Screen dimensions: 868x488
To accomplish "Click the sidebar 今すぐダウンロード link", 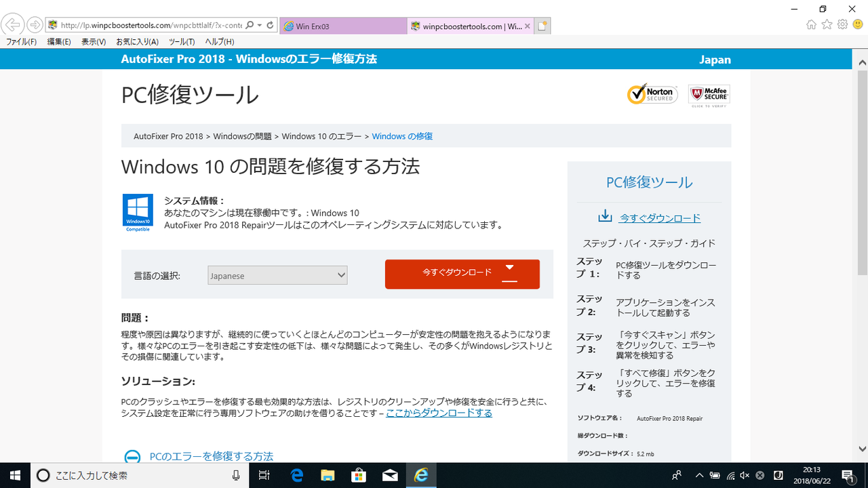I will point(660,218).
